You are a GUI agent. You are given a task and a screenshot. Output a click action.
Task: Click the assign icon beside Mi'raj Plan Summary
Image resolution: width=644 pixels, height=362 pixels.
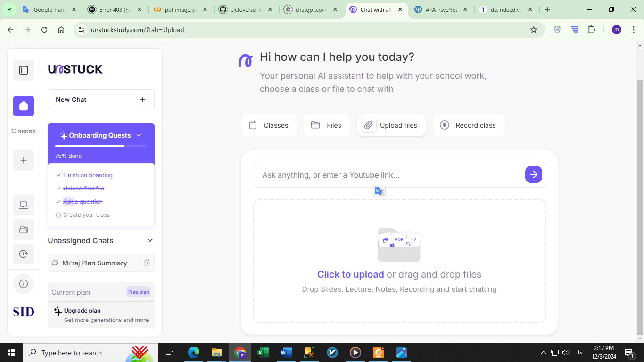tap(147, 263)
